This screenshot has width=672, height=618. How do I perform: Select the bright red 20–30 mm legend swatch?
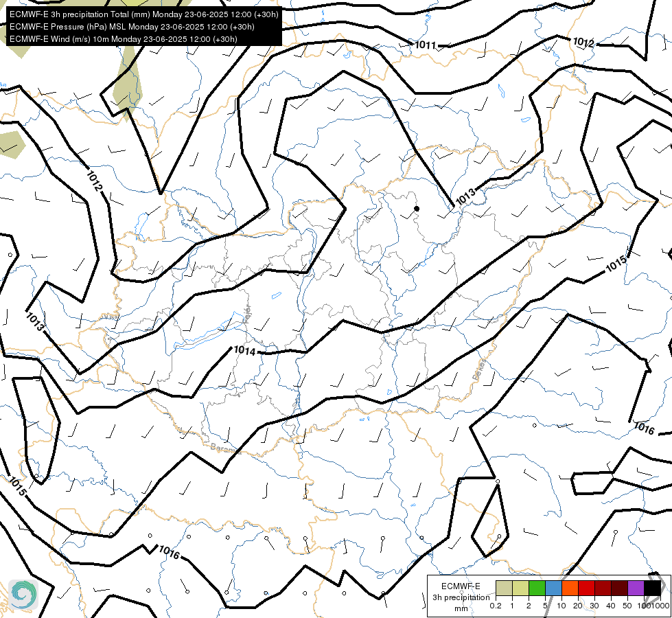586,588
